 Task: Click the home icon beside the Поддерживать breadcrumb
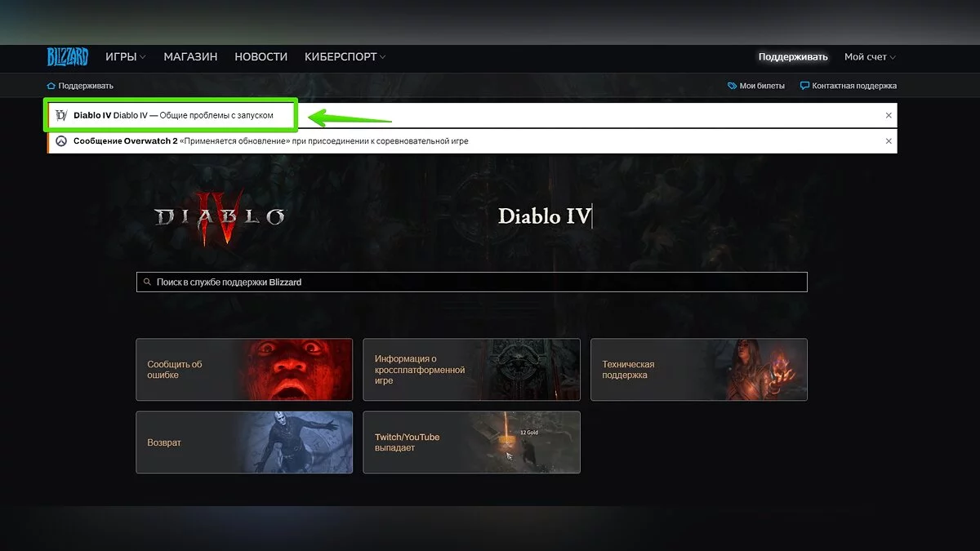point(51,86)
